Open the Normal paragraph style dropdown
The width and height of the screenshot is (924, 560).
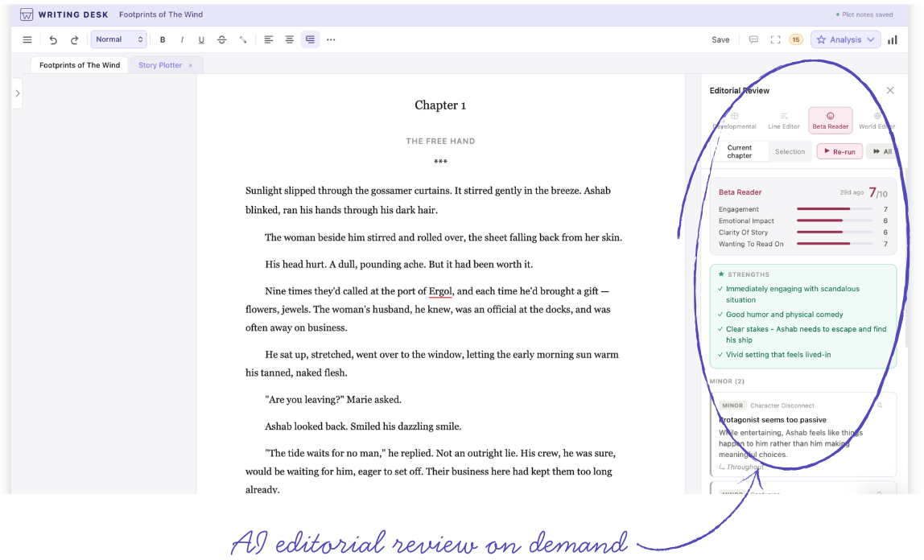(x=118, y=39)
